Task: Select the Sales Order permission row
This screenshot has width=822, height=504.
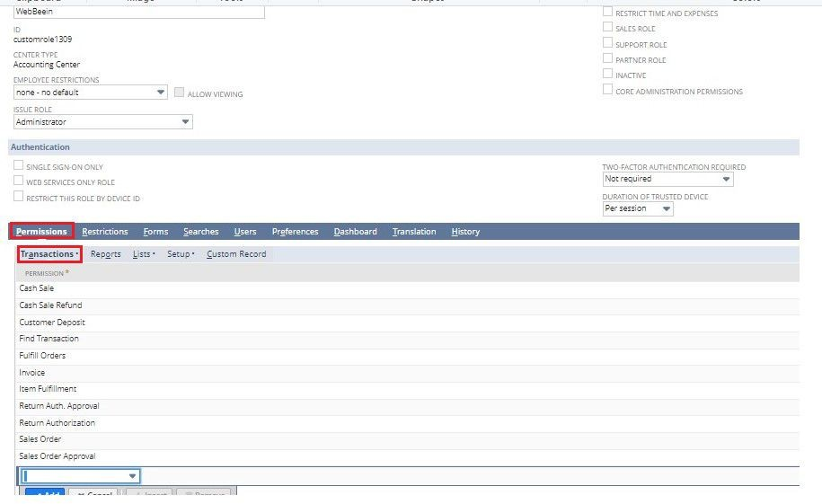Action: pos(40,439)
